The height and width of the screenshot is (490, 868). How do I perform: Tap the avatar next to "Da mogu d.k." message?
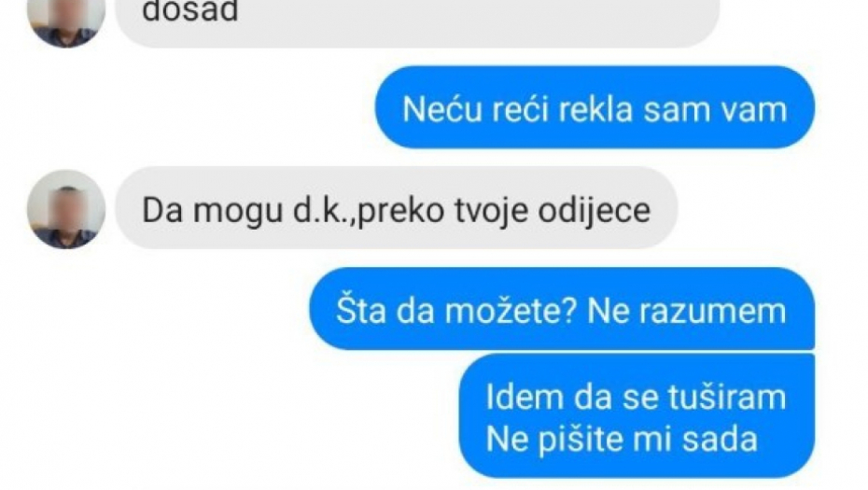66,209
